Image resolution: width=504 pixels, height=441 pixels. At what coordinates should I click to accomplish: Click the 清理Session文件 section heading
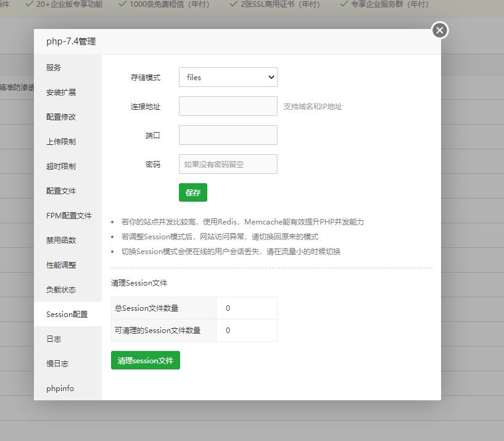tap(139, 283)
